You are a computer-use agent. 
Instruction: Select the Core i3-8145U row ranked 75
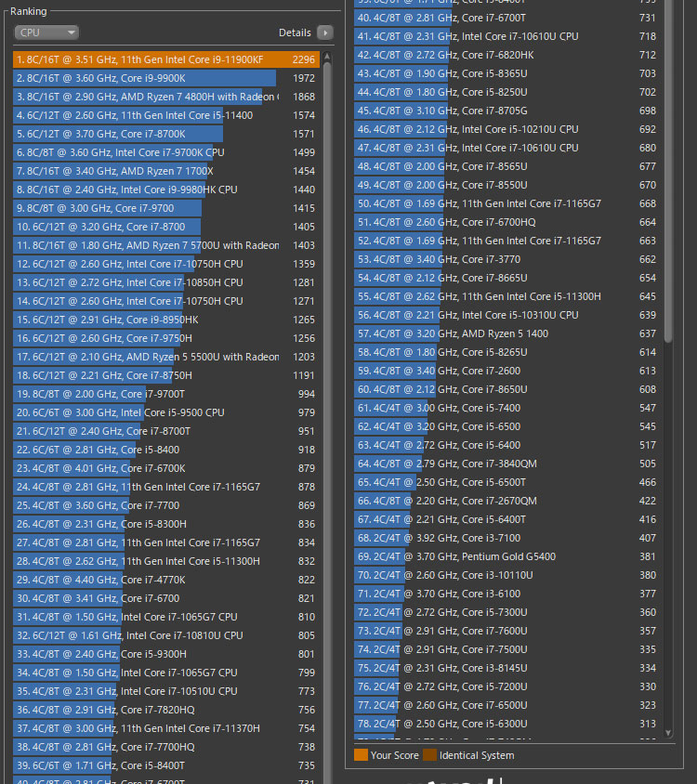[x=506, y=668]
